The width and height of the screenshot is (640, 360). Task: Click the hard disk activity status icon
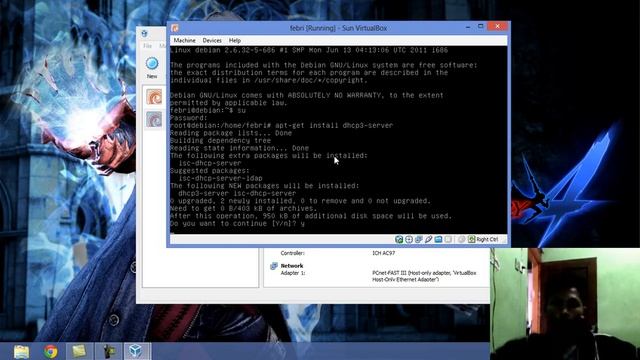coord(399,240)
